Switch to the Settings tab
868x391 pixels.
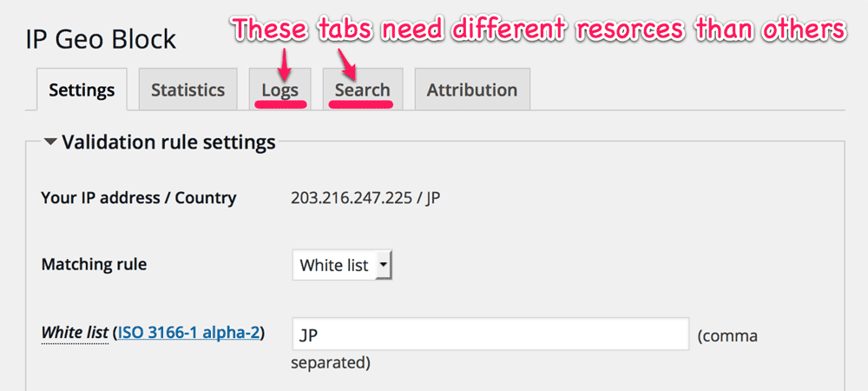click(x=82, y=89)
